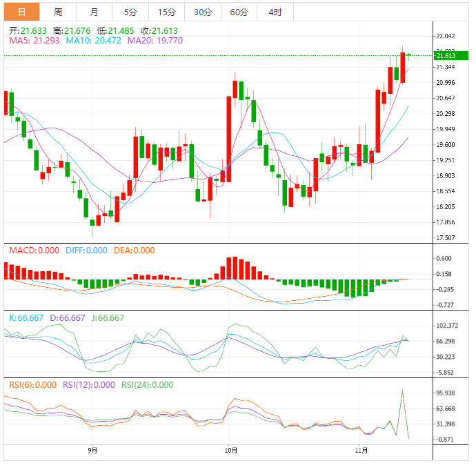
Task: Click the DIFF:0.000 label
Action: tap(86, 250)
